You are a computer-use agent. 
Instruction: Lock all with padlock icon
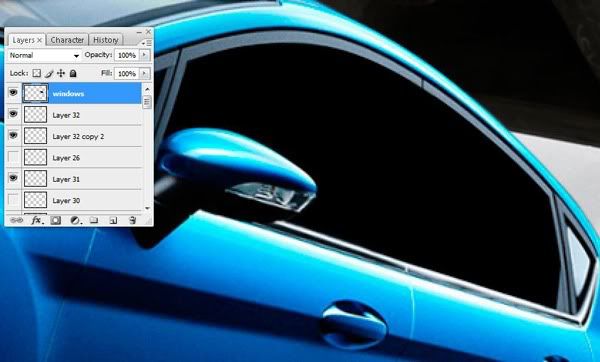click(x=73, y=73)
